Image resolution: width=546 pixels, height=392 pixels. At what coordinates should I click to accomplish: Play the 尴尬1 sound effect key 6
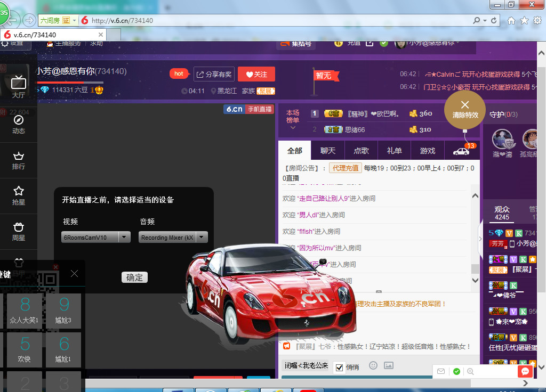[63, 349]
